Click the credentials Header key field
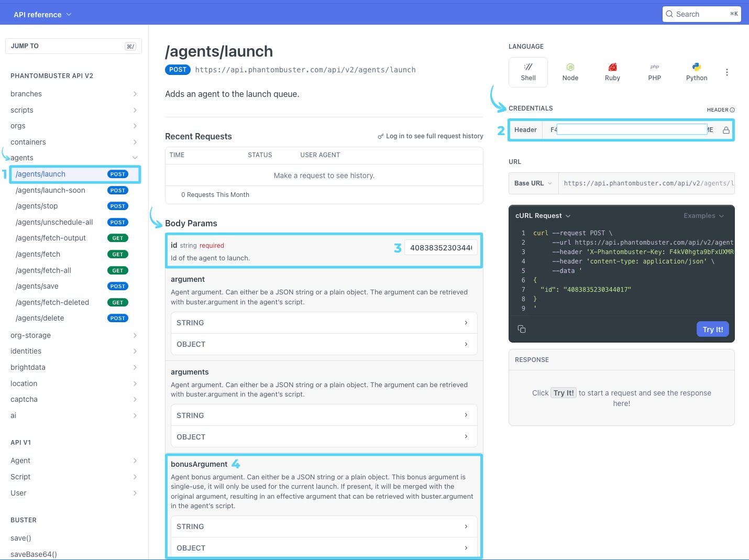 click(x=632, y=129)
